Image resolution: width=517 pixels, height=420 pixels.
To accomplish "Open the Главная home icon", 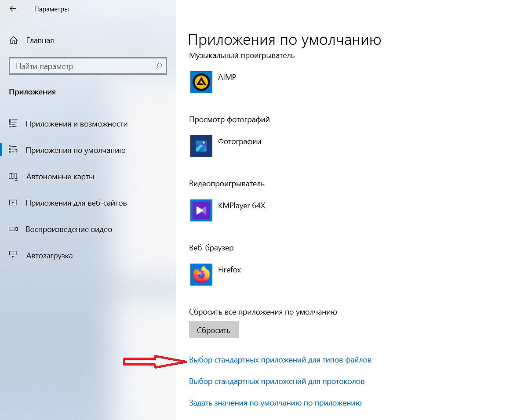I will [14, 40].
